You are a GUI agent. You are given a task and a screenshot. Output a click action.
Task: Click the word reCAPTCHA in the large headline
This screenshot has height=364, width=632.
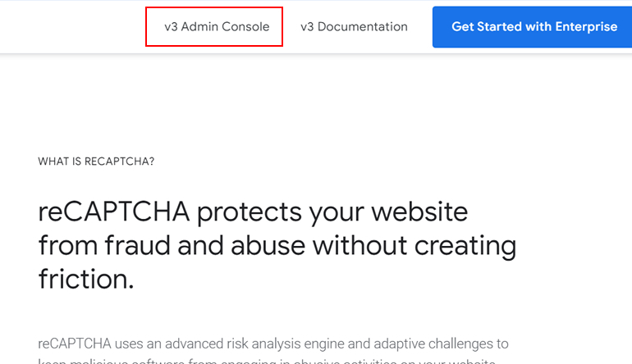click(114, 212)
